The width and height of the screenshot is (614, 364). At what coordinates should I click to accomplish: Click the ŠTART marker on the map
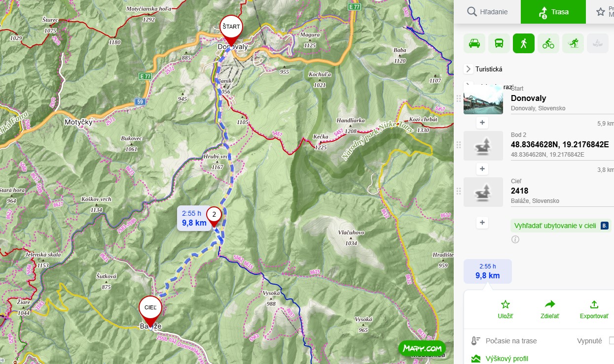[x=231, y=27]
